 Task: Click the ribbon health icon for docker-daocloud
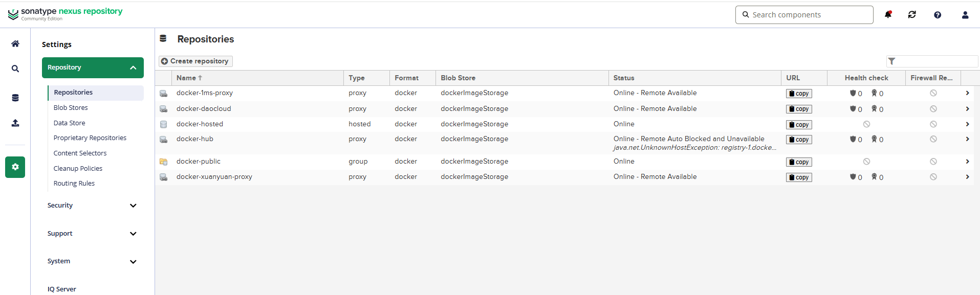pos(875,109)
